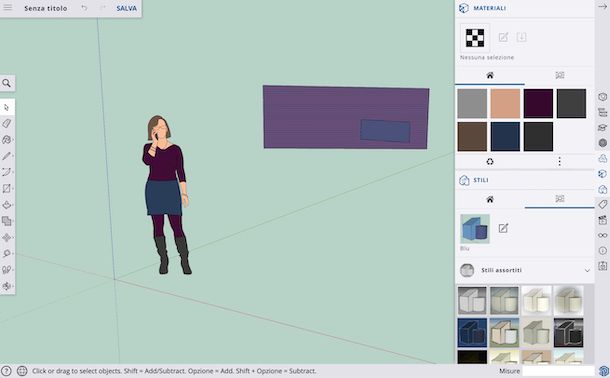The height and width of the screenshot is (378, 610).
Task: Open the Instructor graduation cap panel
Action: [x=603, y=128]
